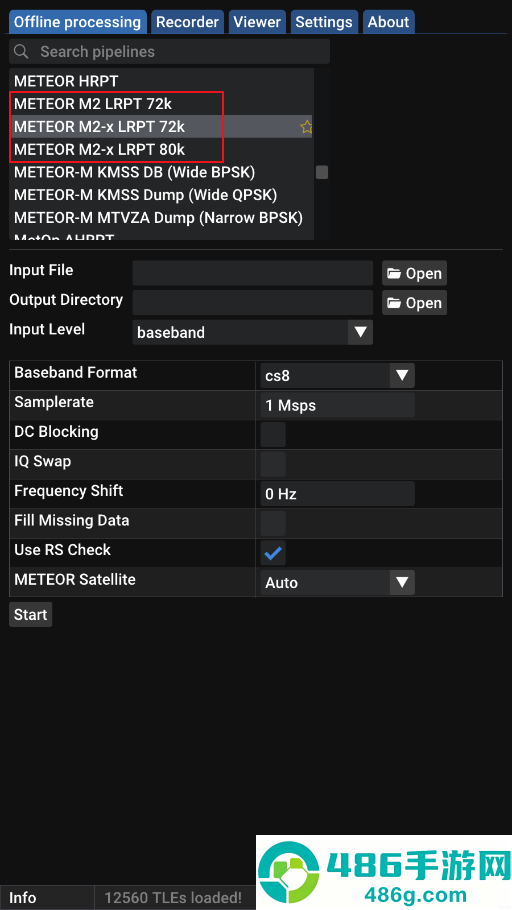Toggle the IQ Swap checkbox

[273, 464]
